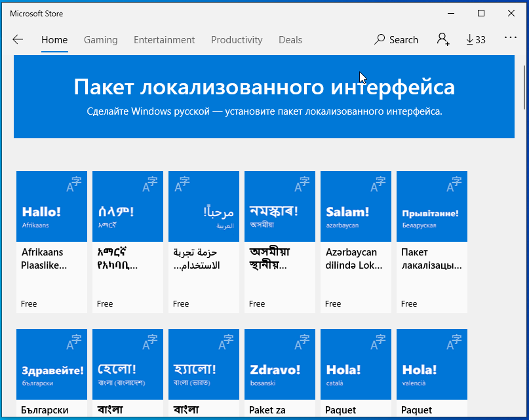
Task: Open the Bangla (Bangladesh) tile image
Action: point(128,364)
